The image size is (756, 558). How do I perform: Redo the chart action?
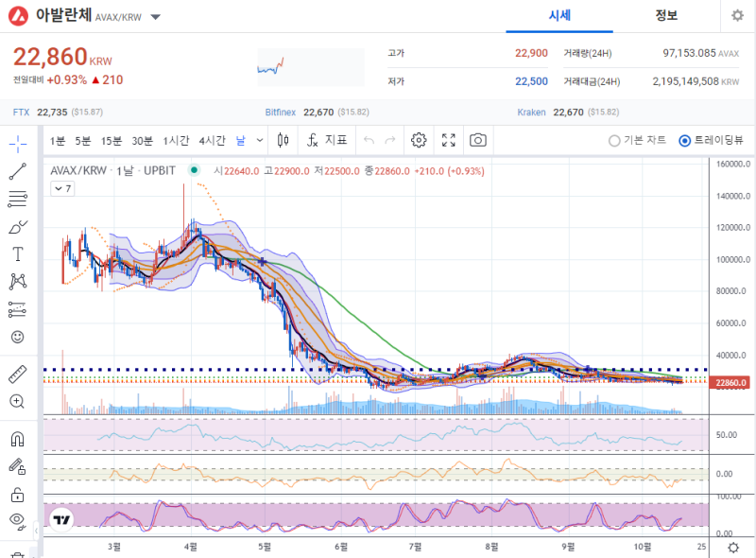pos(390,141)
